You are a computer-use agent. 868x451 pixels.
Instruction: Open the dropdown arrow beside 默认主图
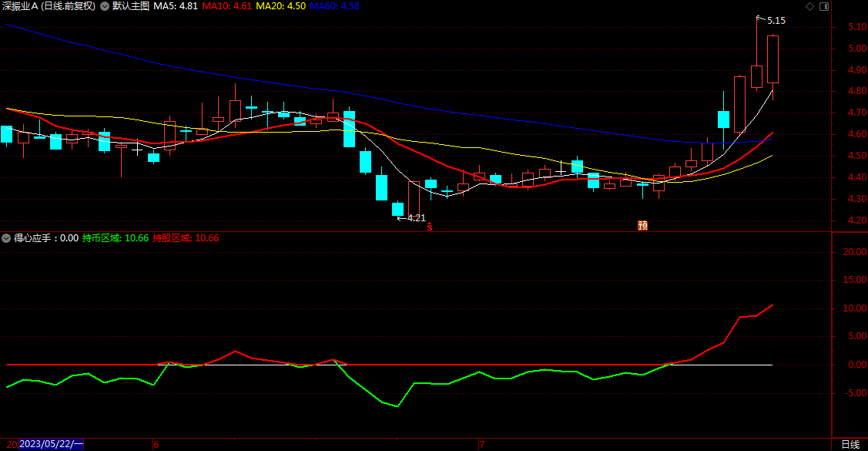point(105,6)
